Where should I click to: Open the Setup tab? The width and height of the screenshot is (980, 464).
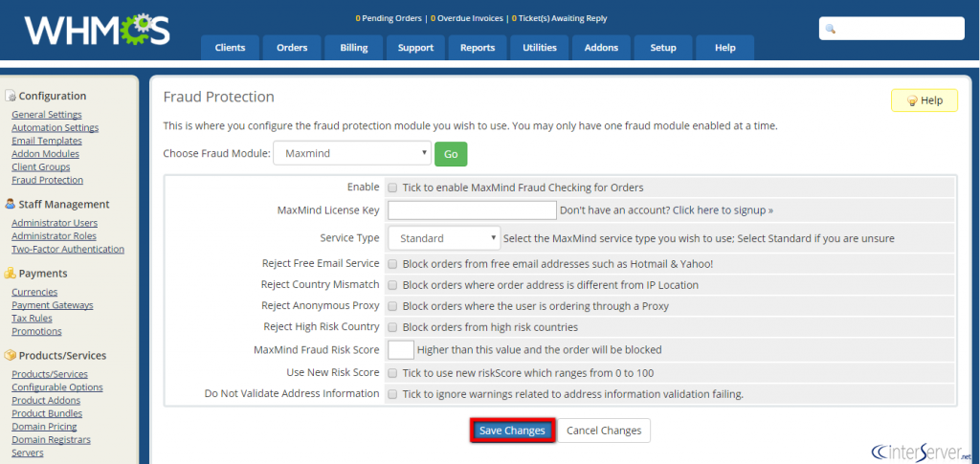(x=663, y=48)
